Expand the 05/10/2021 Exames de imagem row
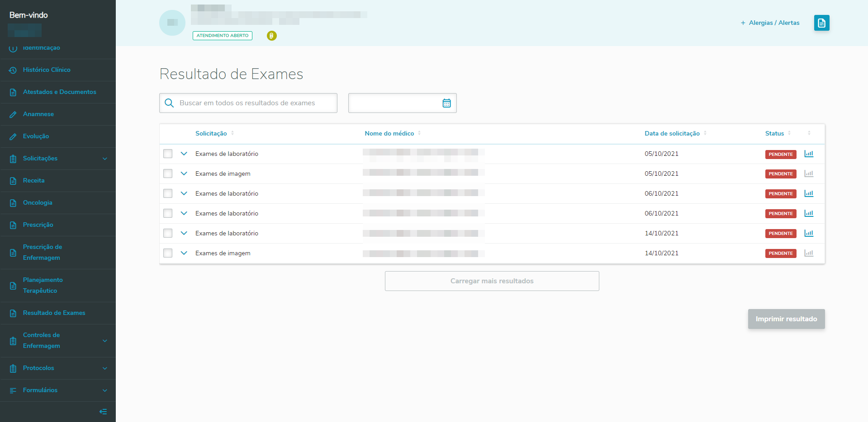 tap(184, 173)
